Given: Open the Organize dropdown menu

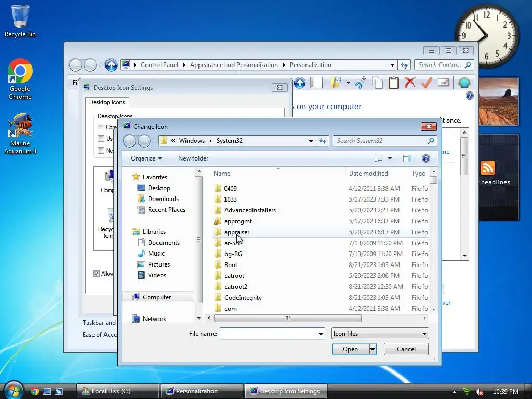Looking at the screenshot, I should click(146, 158).
